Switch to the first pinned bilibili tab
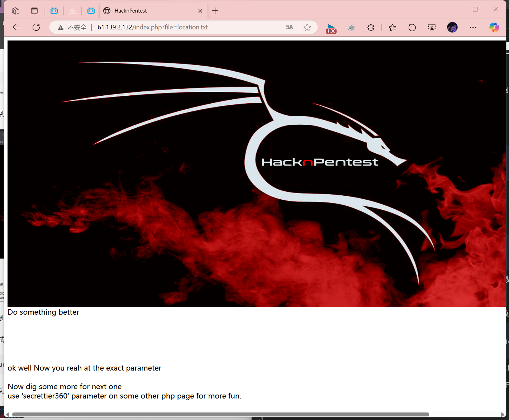The image size is (509, 420). (x=54, y=11)
